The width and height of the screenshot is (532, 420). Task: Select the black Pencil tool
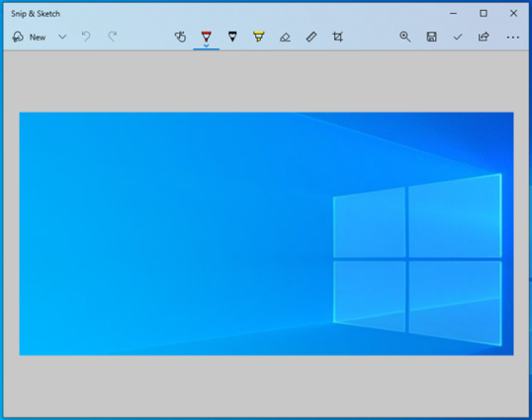(x=232, y=37)
